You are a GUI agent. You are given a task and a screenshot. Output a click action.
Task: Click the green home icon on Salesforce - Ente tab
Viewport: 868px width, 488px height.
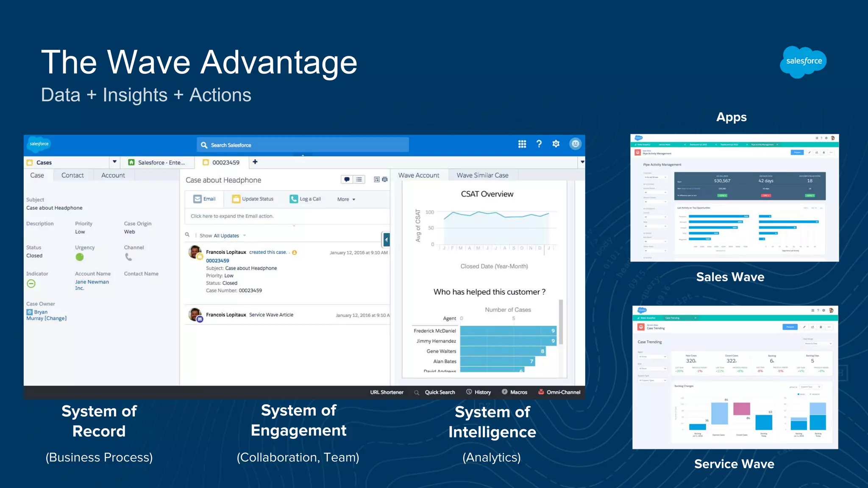131,162
